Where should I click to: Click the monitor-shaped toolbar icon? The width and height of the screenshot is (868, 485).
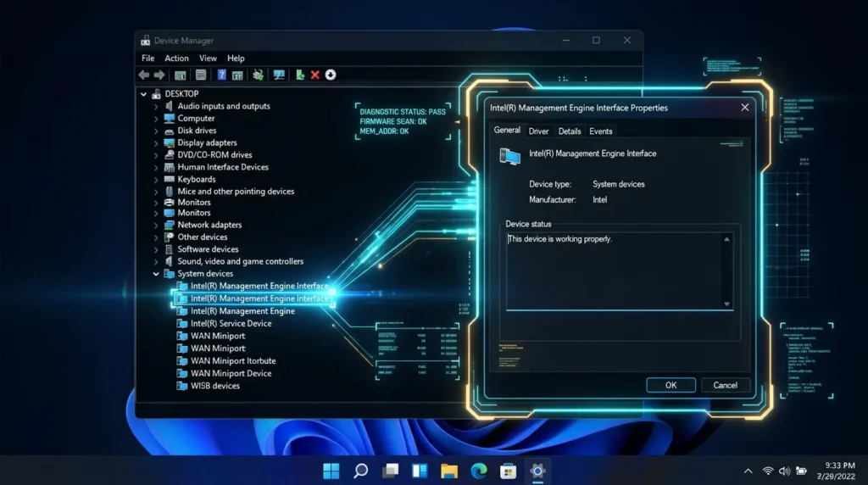[279, 75]
